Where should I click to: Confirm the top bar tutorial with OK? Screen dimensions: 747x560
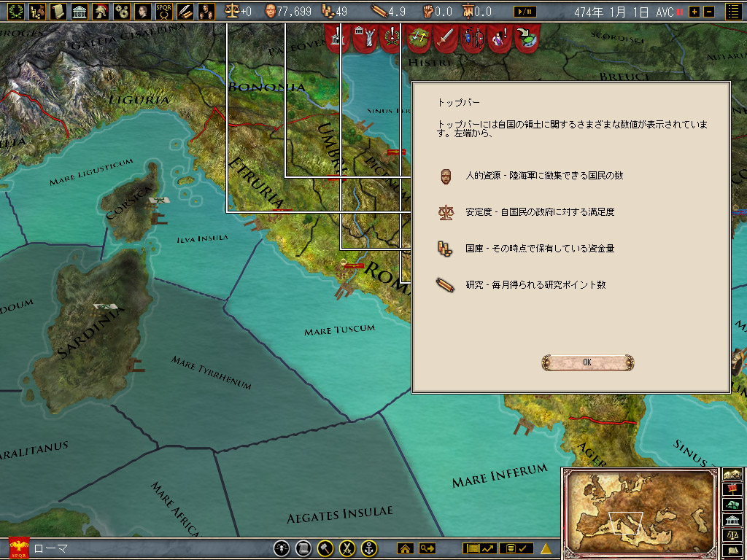[587, 362]
